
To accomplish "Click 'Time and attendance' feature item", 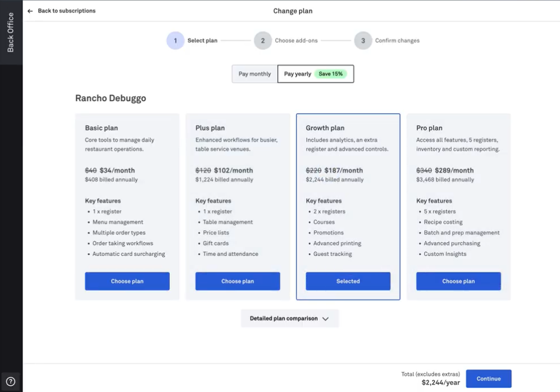I will pos(230,254).
